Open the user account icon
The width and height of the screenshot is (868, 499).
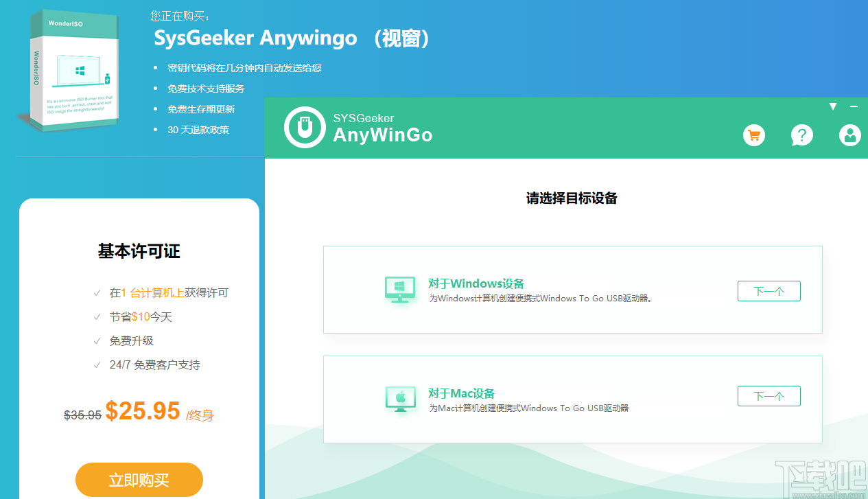[x=849, y=135]
